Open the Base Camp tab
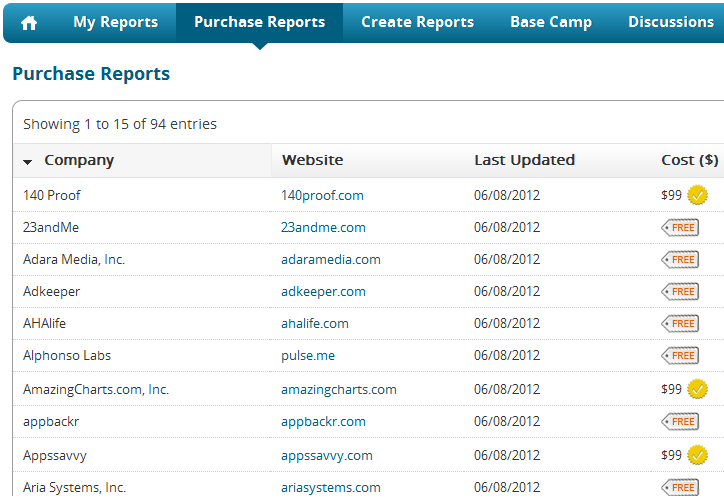 (551, 22)
